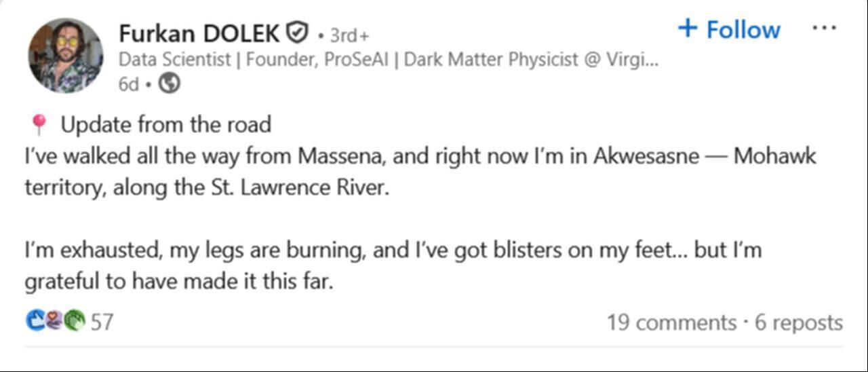Click the 6d post timestamp
The image size is (868, 372).
coord(128,83)
